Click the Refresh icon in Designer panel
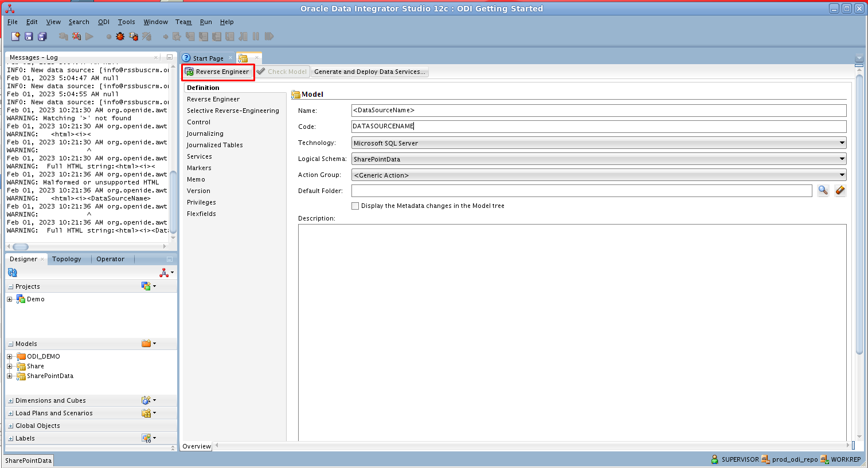This screenshot has width=868, height=468. 12,273
